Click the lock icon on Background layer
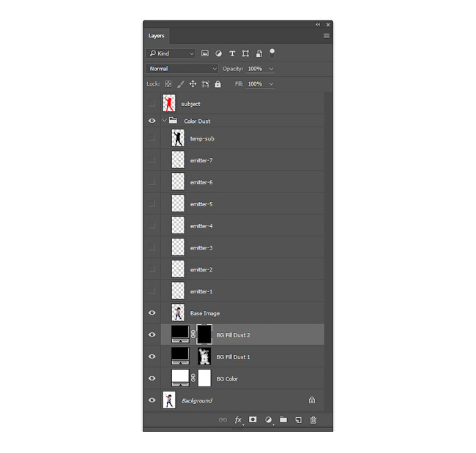The width and height of the screenshot is (476, 453). (x=312, y=400)
